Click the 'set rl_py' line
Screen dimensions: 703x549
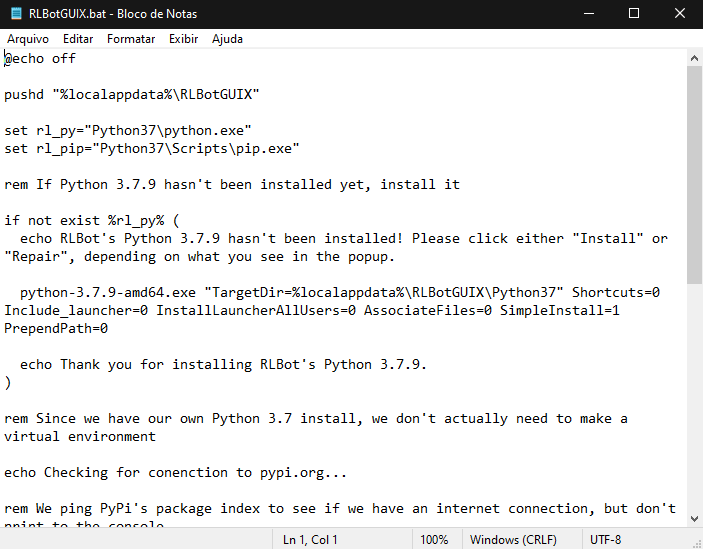coord(128,131)
